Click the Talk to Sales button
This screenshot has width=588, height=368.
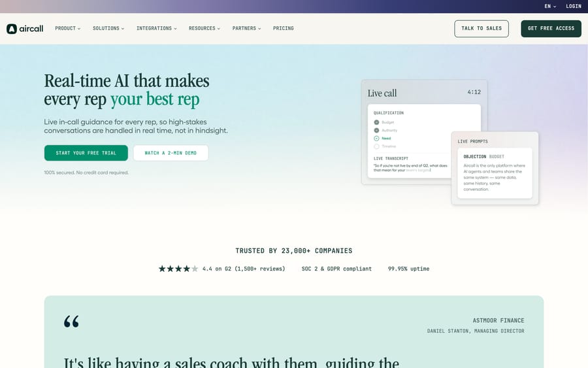482,29
